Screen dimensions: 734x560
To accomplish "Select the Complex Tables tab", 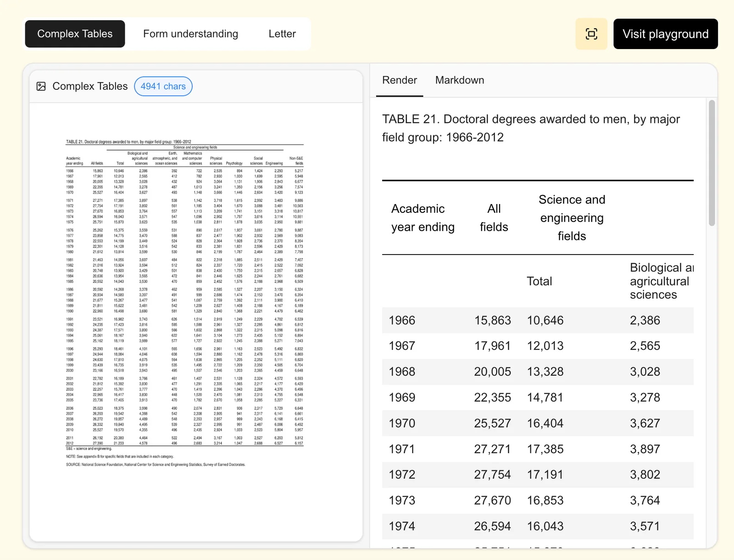I will [x=75, y=34].
